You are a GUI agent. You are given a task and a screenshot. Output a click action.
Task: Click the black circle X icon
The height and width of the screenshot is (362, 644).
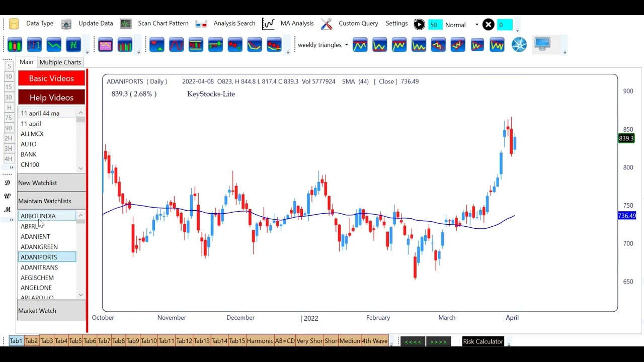coord(488,24)
